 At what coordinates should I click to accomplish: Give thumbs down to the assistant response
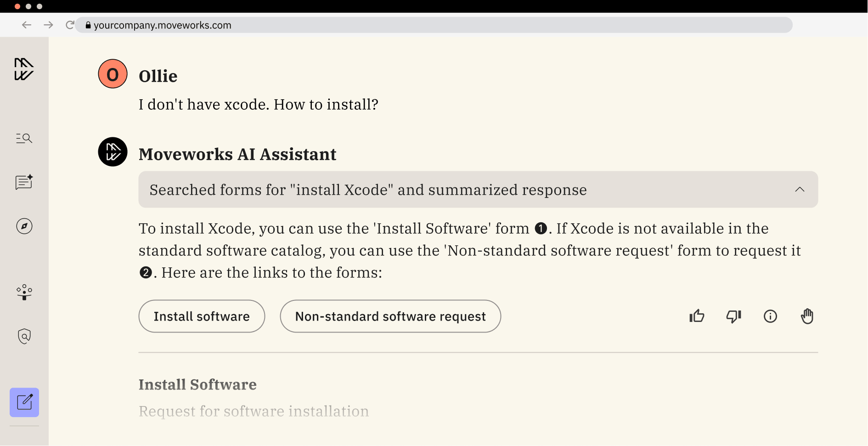click(x=733, y=316)
